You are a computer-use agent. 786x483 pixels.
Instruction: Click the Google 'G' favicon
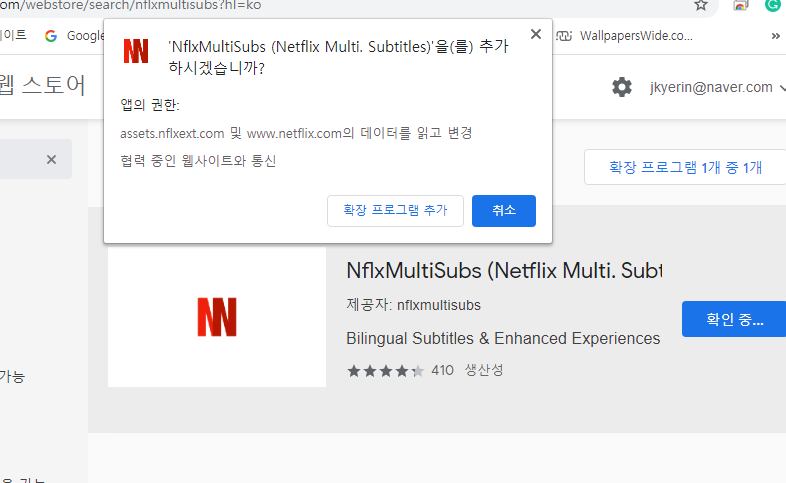click(x=51, y=36)
